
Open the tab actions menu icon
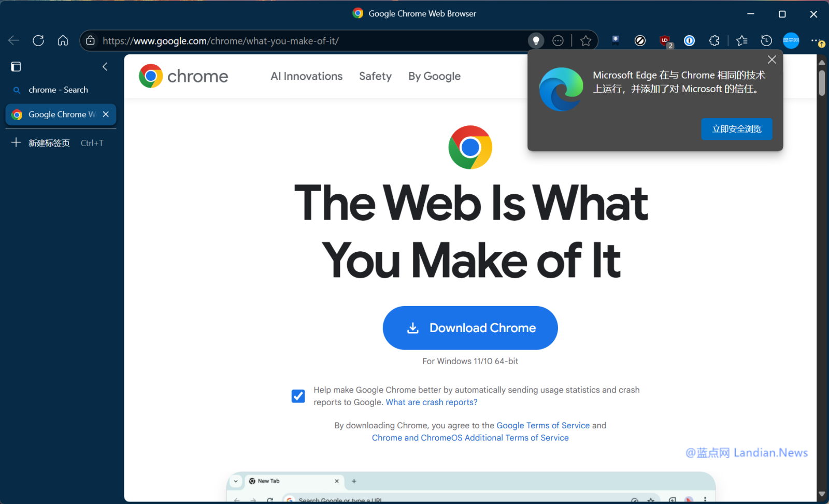tap(16, 66)
